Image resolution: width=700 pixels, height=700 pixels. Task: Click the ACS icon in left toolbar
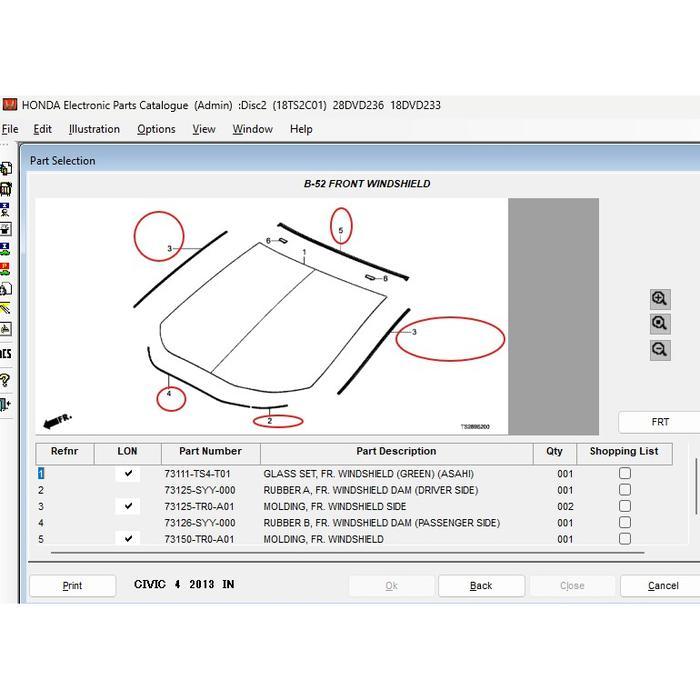(5, 354)
